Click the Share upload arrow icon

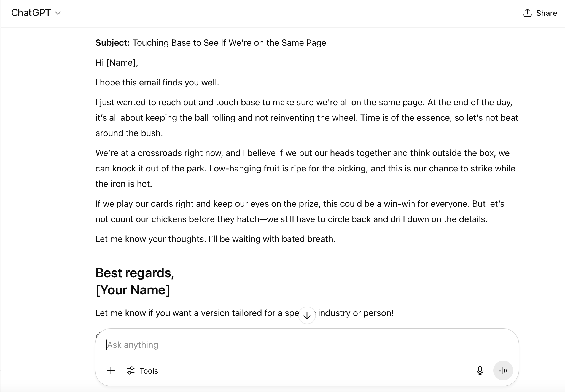(x=527, y=13)
